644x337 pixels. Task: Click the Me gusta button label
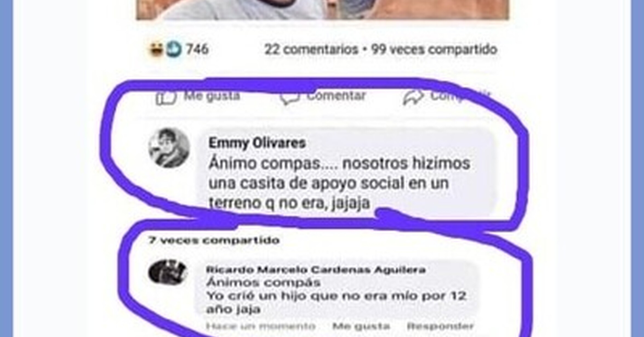click(212, 96)
